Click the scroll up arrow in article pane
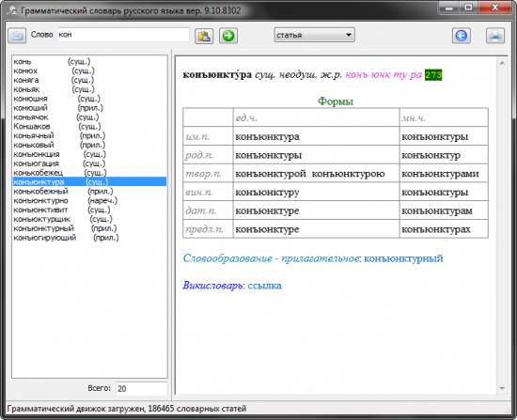Screen dimensions: 517x420 [x=502, y=63]
